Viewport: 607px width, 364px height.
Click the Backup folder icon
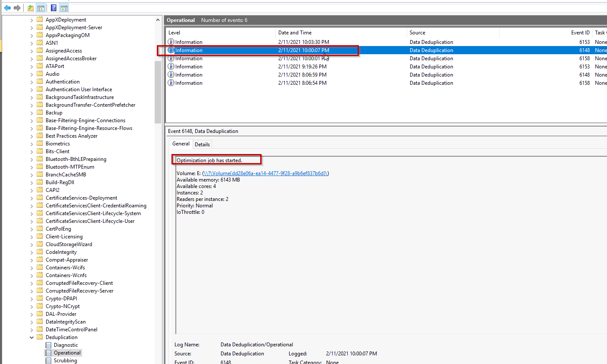coord(40,113)
